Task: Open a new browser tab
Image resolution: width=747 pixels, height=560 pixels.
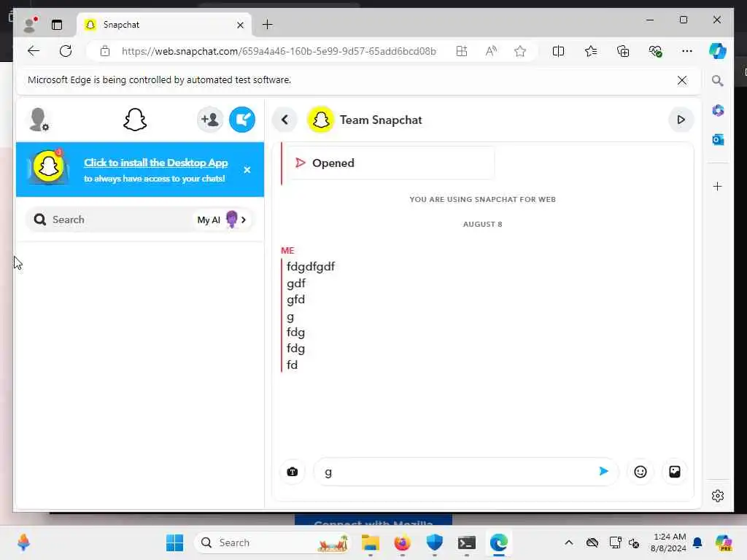Action: point(267,24)
